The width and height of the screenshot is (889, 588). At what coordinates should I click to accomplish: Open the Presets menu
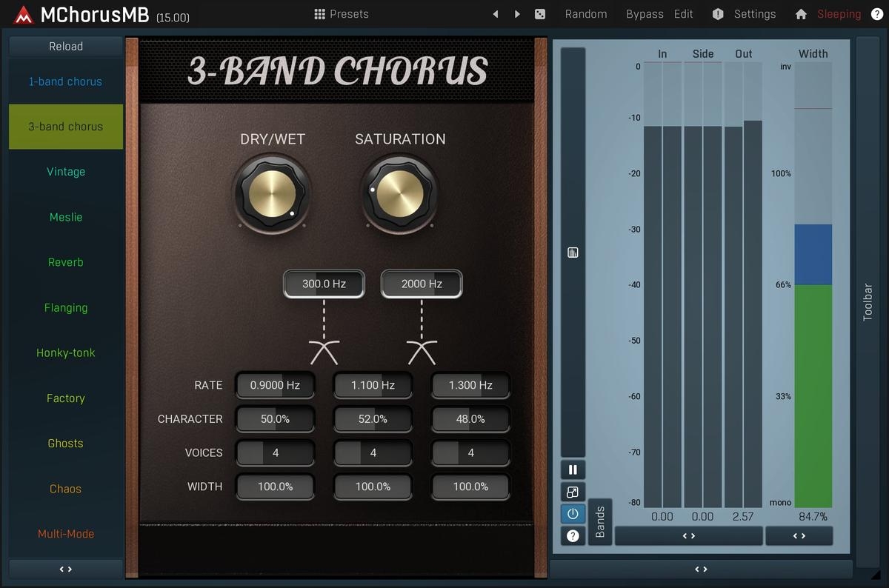point(341,14)
